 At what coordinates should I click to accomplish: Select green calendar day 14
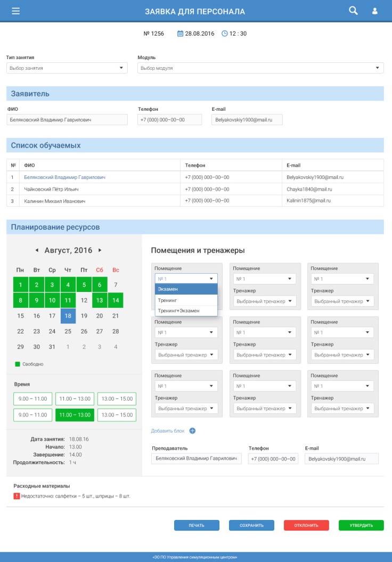pyautogui.click(x=115, y=300)
